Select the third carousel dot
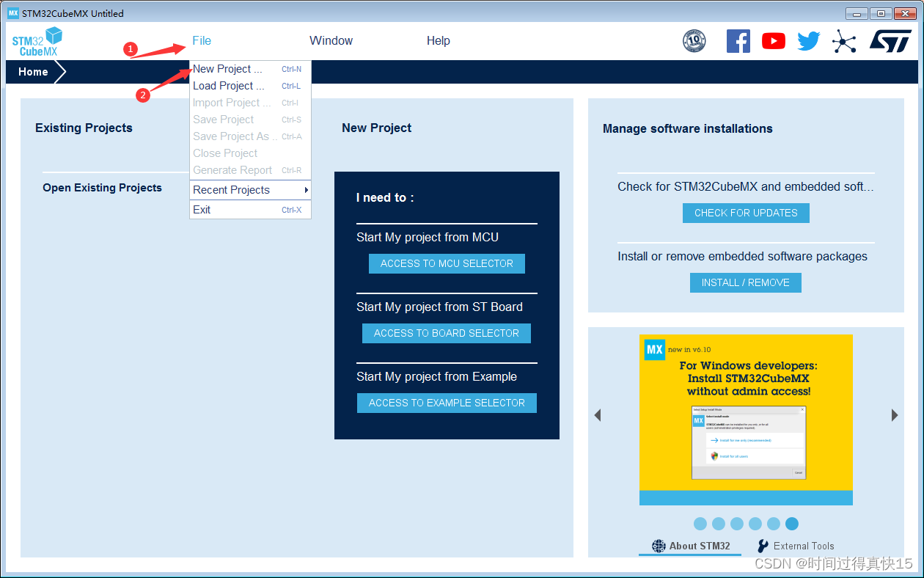Image resolution: width=924 pixels, height=578 pixels. point(737,524)
